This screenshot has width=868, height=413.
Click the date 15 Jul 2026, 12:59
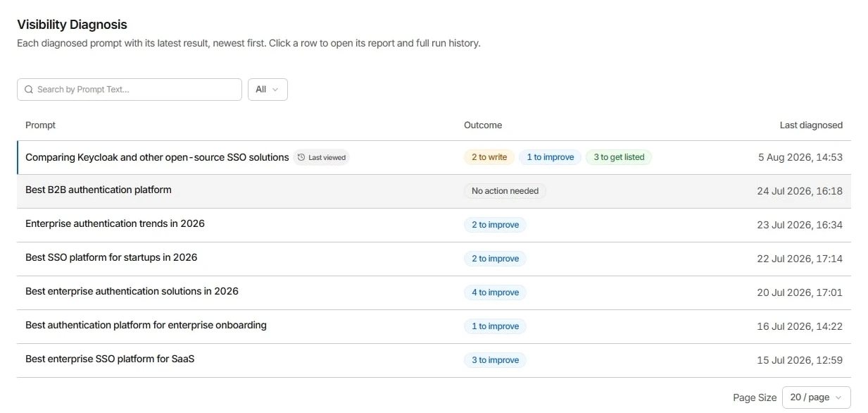point(800,360)
